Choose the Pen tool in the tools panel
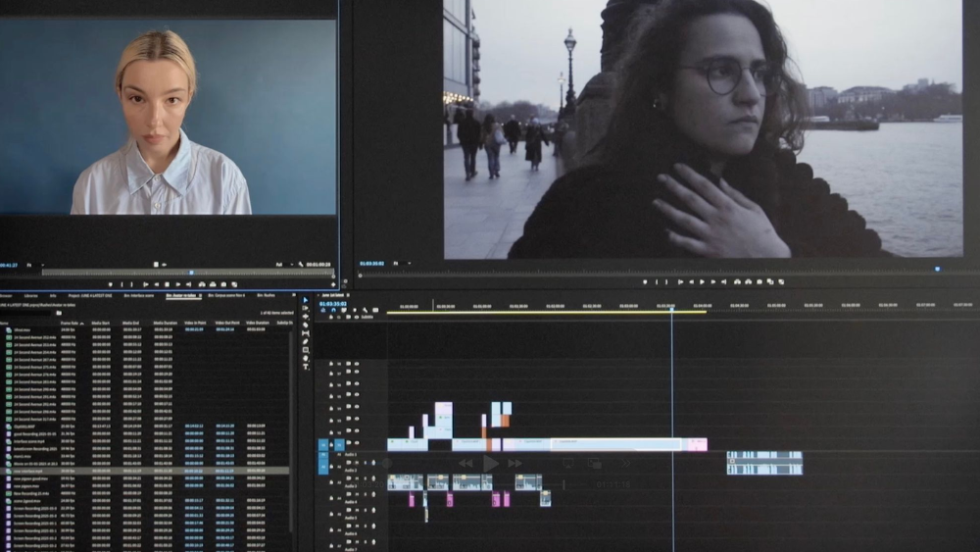 pos(305,340)
